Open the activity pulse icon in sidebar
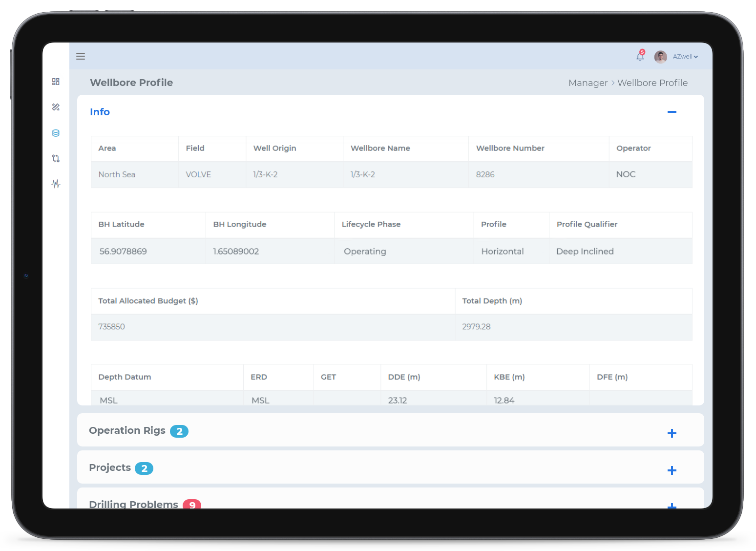Screen dimensions: 756x551 56,184
